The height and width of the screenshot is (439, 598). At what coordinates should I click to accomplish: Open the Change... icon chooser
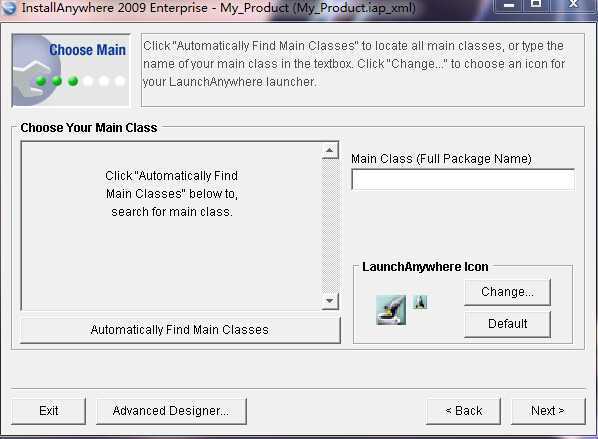coord(507,292)
